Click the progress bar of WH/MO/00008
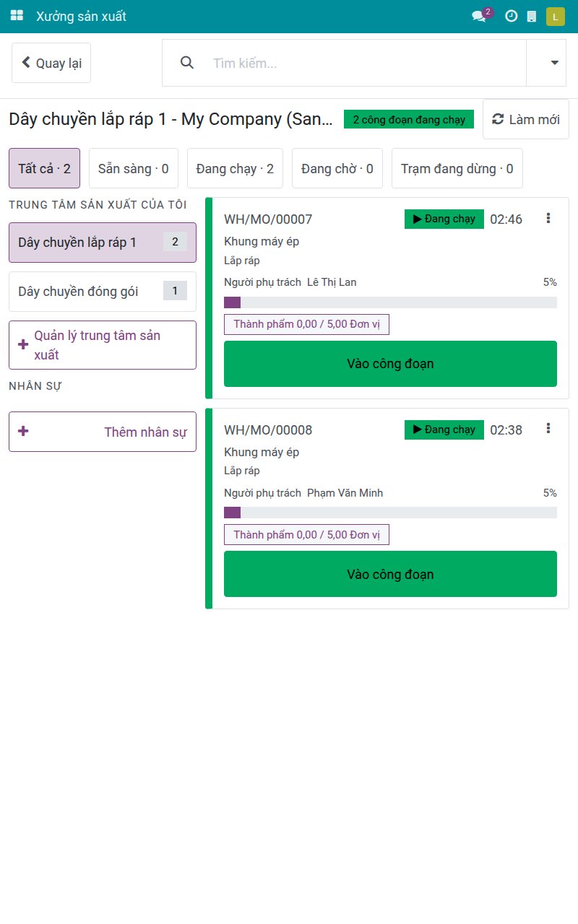 click(390, 513)
